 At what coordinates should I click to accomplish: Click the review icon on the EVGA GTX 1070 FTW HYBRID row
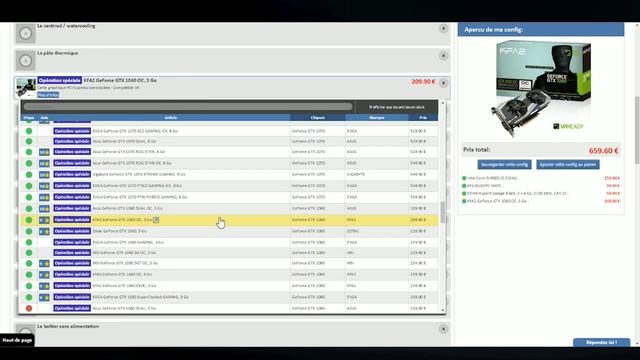click(x=44, y=198)
